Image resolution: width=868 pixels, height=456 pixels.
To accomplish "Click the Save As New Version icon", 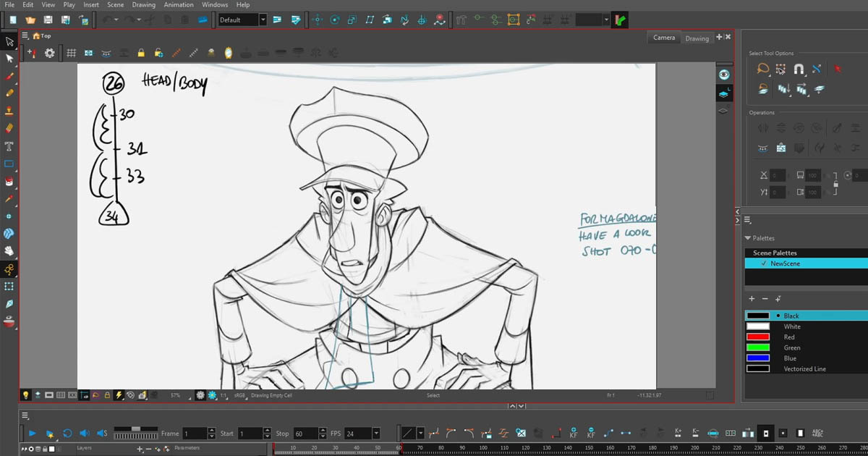I will 66,20.
